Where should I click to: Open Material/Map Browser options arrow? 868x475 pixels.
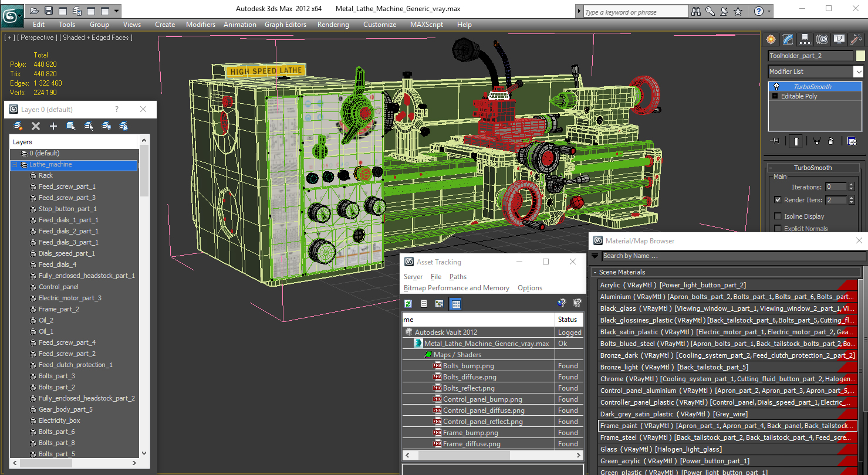pos(595,256)
